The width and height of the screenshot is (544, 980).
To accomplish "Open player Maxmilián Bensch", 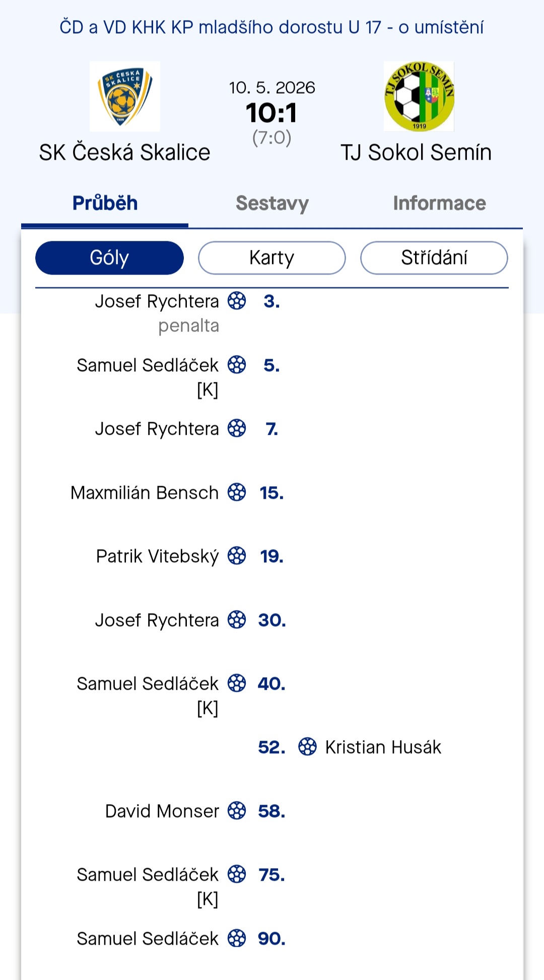I will (x=145, y=492).
